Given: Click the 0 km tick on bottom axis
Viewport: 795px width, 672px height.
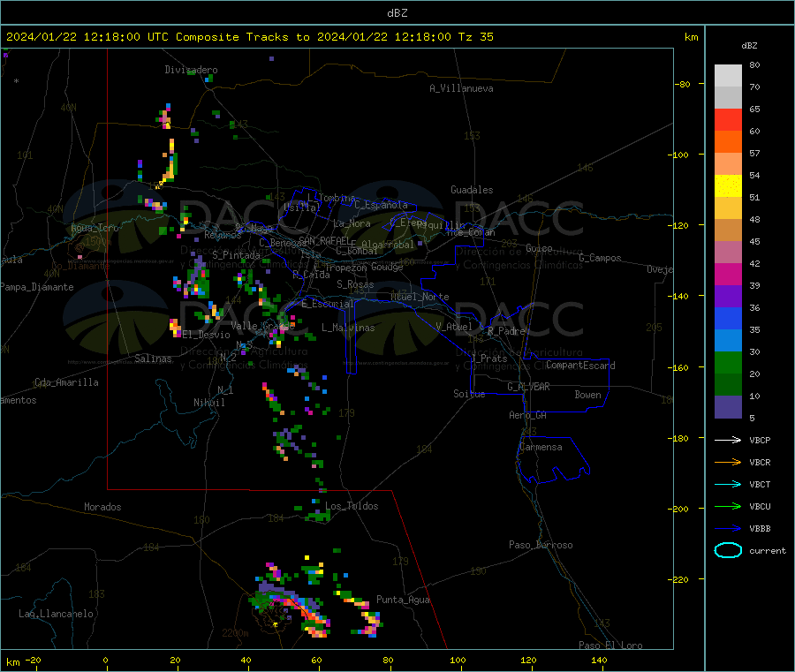Looking at the screenshot, I should tap(105, 660).
